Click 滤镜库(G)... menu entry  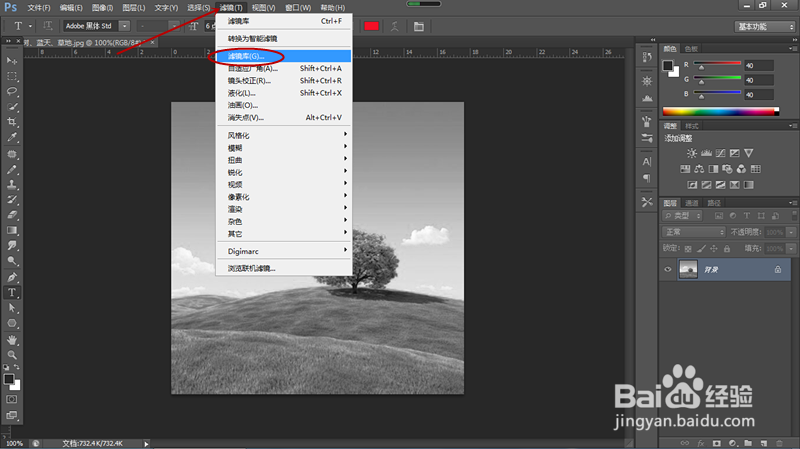pos(284,56)
